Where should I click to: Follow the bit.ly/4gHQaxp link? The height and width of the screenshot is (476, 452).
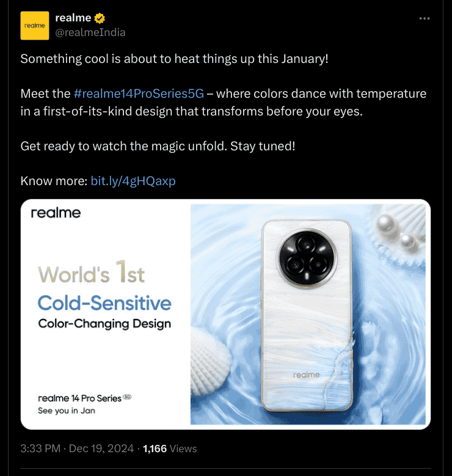pyautogui.click(x=133, y=181)
